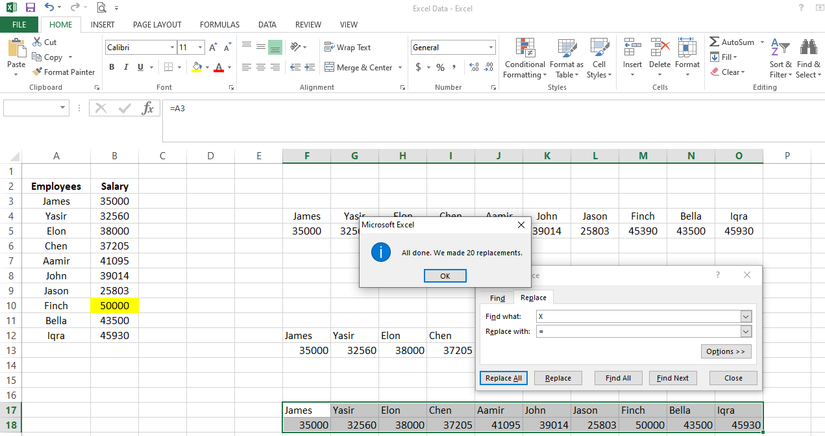Select cell B10 containing 50000
Viewport: 825px width, 436px height.
click(x=114, y=305)
